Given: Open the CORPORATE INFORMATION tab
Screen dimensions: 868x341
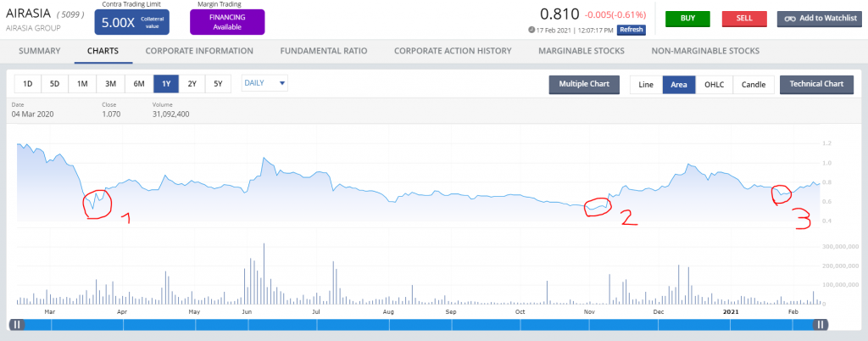Looking at the screenshot, I should pyautogui.click(x=199, y=51).
